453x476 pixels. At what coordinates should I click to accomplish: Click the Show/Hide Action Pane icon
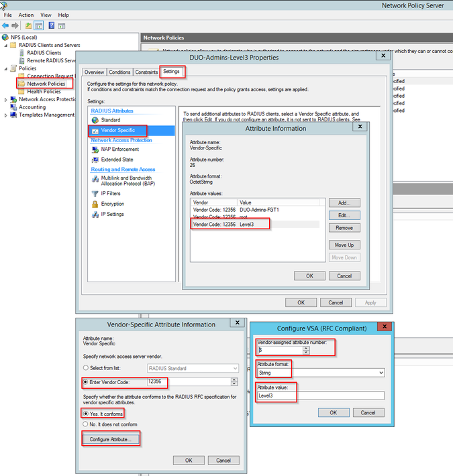coord(62,26)
